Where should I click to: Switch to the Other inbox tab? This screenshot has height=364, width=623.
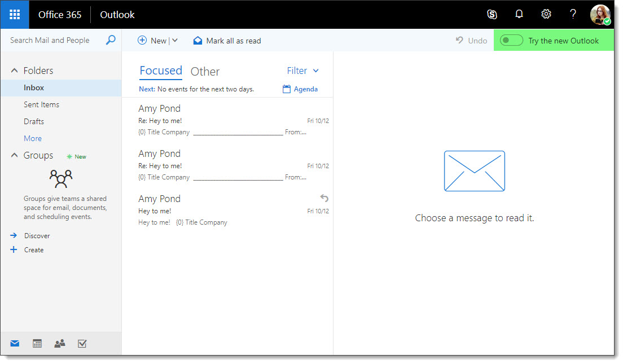205,71
